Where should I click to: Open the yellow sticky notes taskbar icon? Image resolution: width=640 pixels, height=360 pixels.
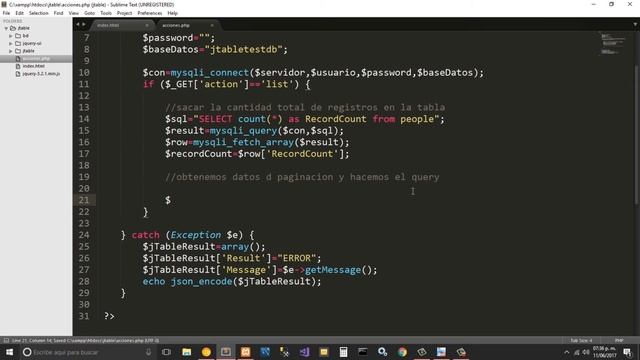(324, 352)
